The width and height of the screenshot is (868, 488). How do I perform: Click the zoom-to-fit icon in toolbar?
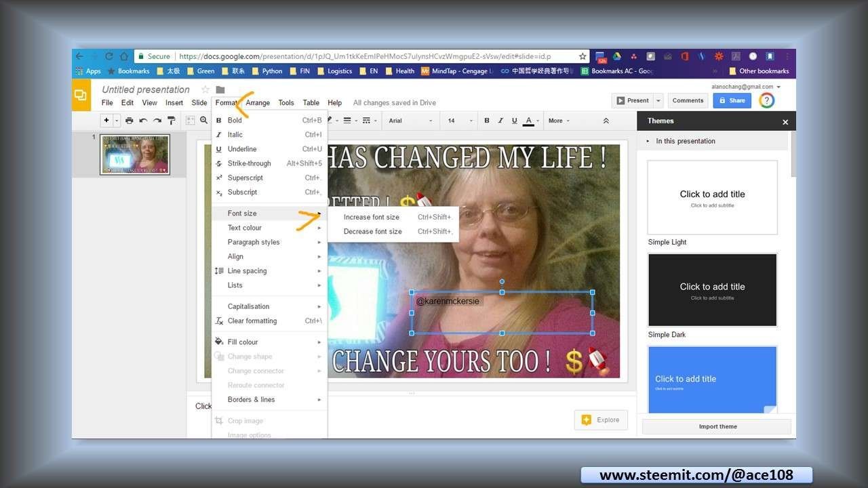pyautogui.click(x=191, y=121)
